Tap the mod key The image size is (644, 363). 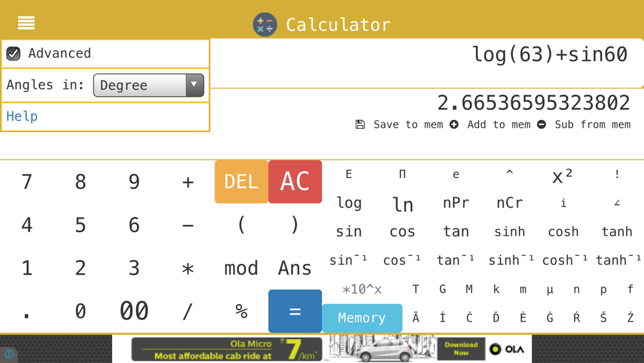tap(241, 268)
